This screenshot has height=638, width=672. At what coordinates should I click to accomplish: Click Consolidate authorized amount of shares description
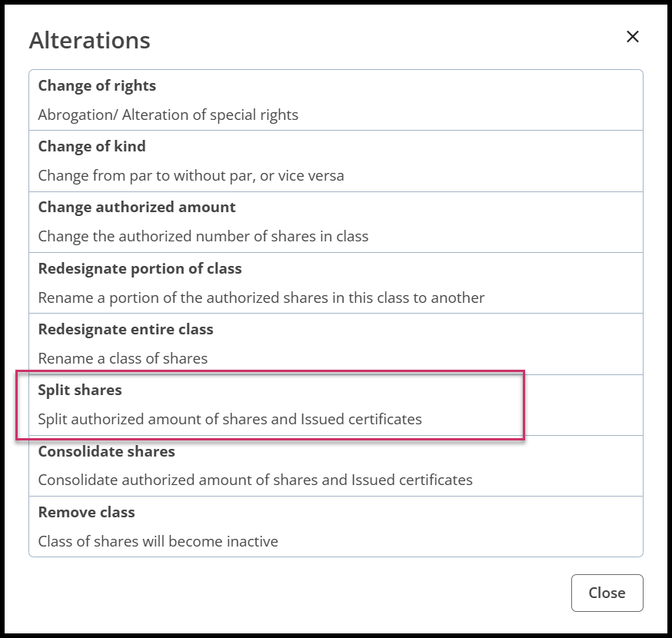[255, 480]
